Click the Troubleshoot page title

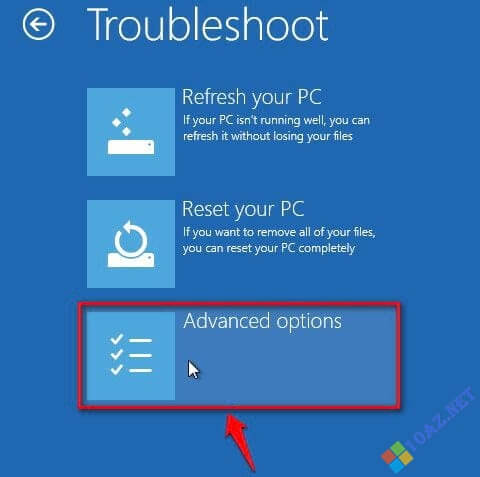coord(208,25)
